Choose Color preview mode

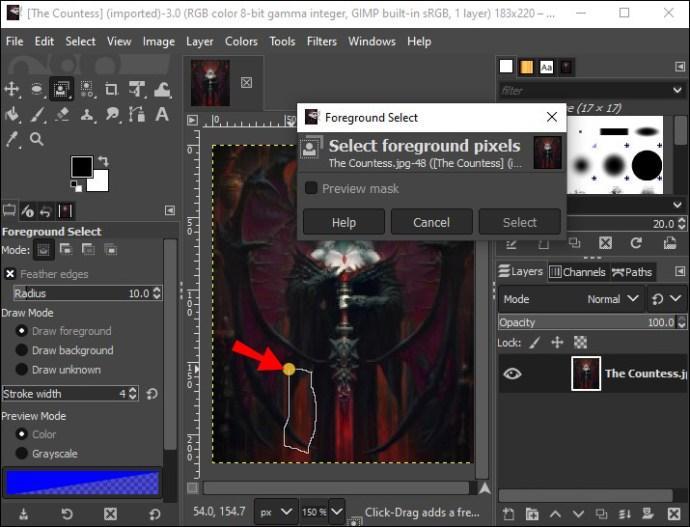point(22,434)
